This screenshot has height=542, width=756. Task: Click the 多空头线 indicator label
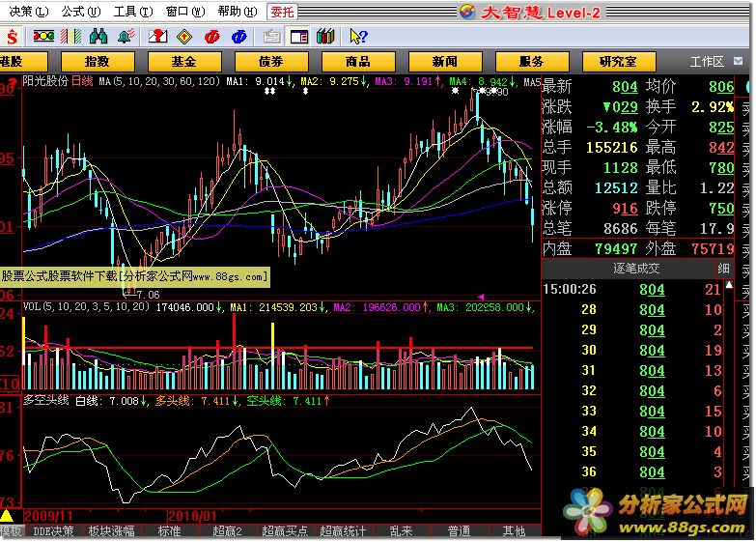pyautogui.click(x=46, y=400)
